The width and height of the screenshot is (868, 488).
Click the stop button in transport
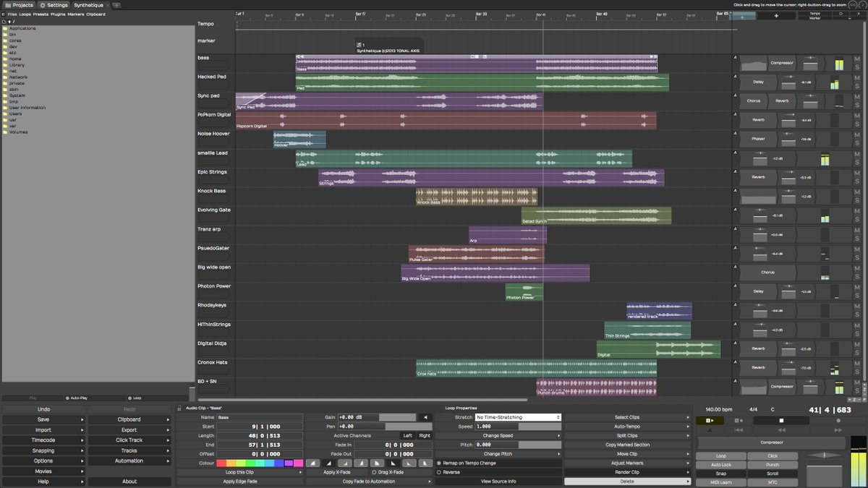click(x=781, y=421)
